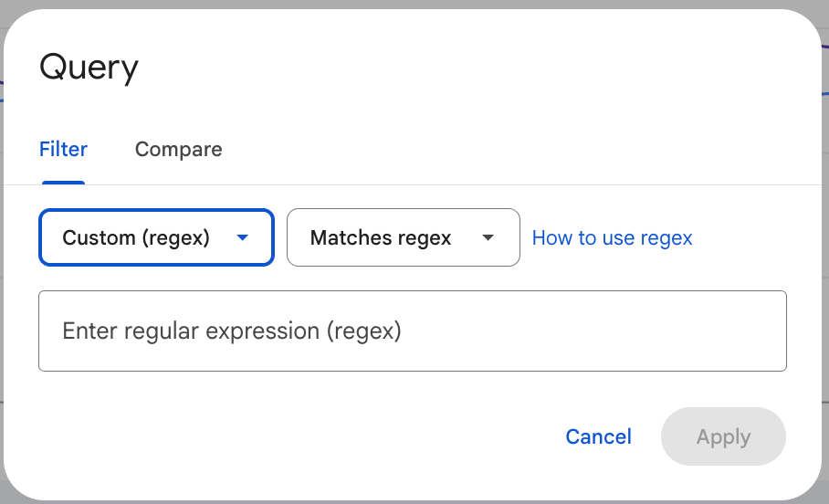Click the grayed-out Apply button

[x=723, y=436]
